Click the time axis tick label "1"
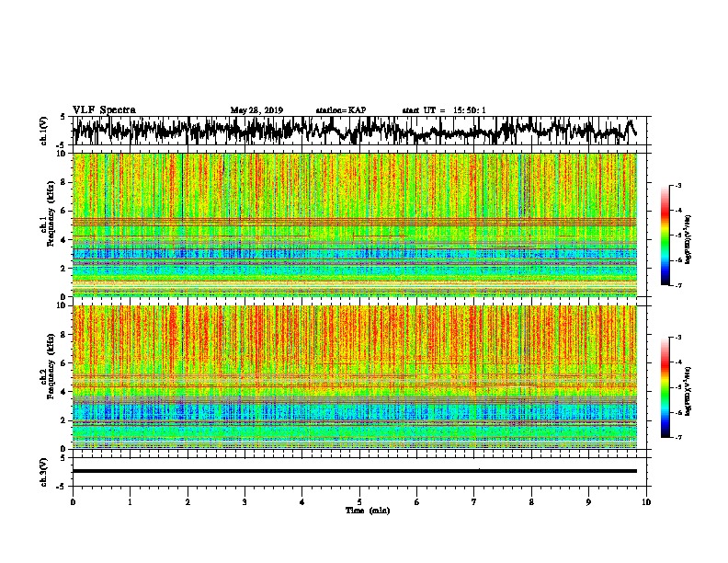This screenshot has height=563, width=728. pyautogui.click(x=130, y=502)
